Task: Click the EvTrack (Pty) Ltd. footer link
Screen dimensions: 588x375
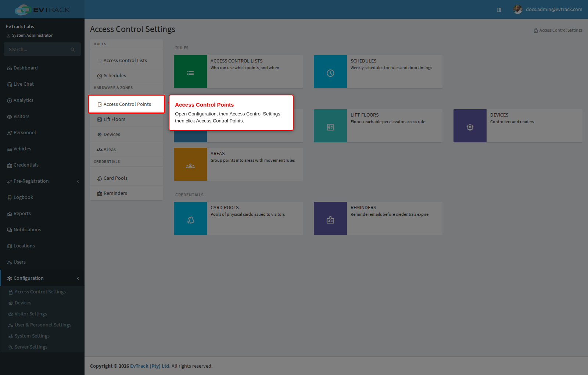Action: click(x=150, y=366)
